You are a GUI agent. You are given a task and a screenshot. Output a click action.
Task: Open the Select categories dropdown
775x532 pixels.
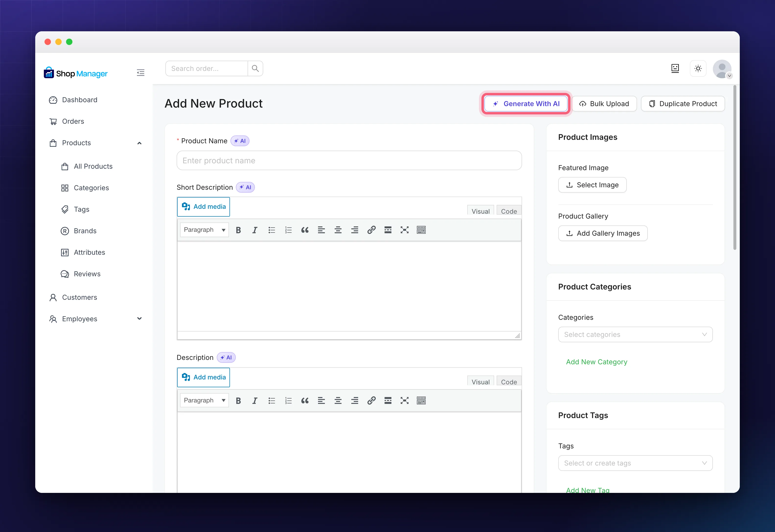tap(635, 335)
